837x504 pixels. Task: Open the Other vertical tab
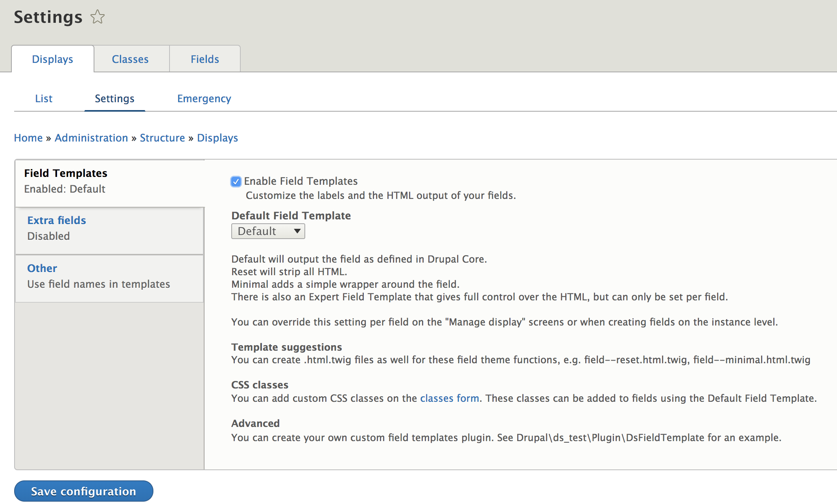[42, 269]
